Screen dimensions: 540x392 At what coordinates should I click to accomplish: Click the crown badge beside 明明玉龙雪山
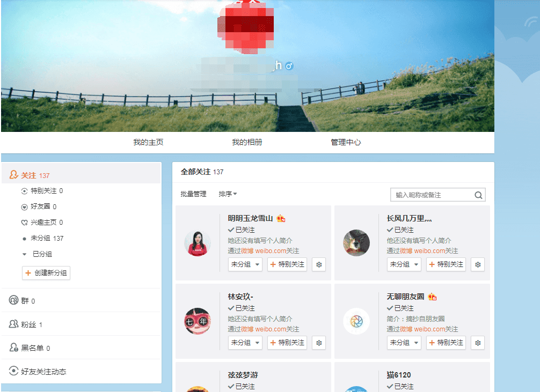pyautogui.click(x=281, y=219)
